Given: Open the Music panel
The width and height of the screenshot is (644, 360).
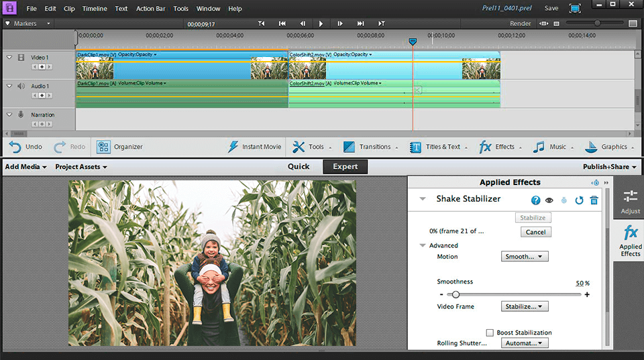Looking at the screenshot, I should pos(553,147).
